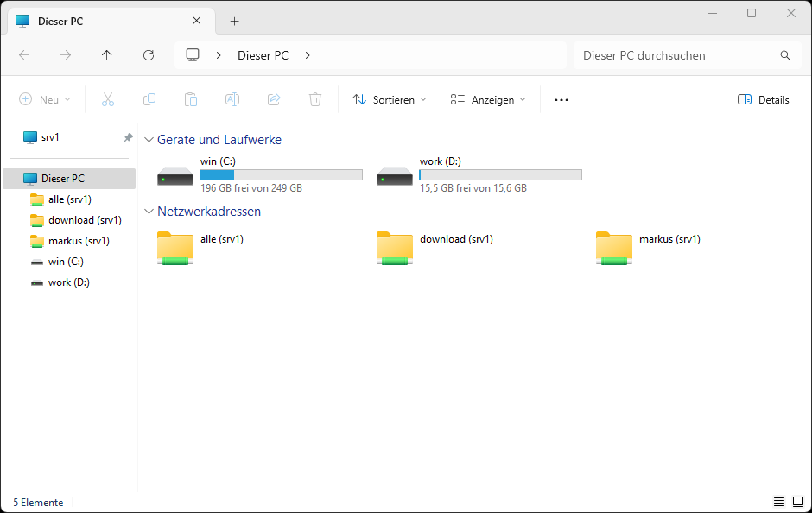Switch to details list view in status bar
Image resolution: width=812 pixels, height=513 pixels.
point(779,502)
